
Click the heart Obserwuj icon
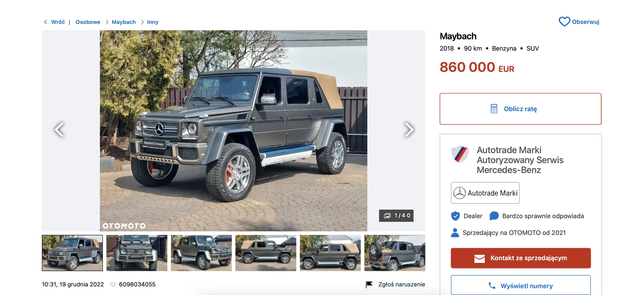coord(564,22)
